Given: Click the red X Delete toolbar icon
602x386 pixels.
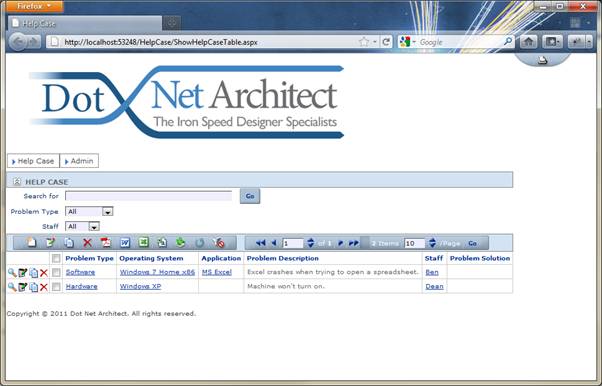Looking at the screenshot, I should (x=88, y=243).
